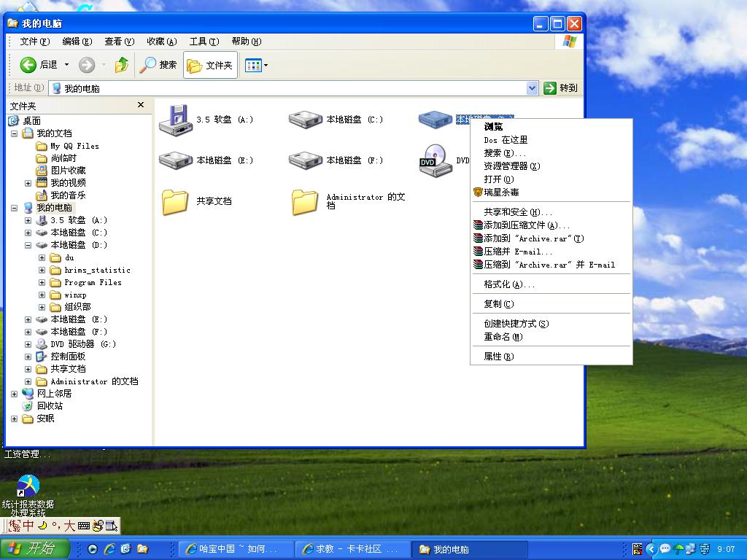This screenshot has height=560, width=747.
Task: Click the Go (转到) button
Action: tap(561, 88)
